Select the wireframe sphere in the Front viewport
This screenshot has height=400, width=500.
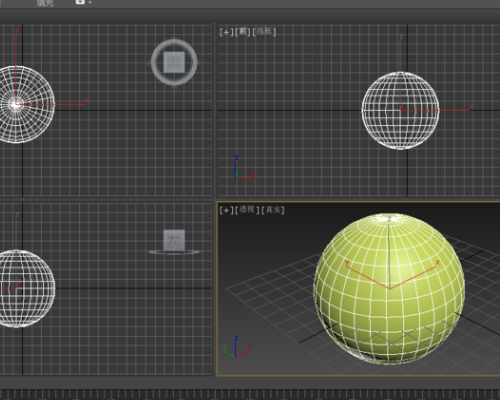(400, 110)
